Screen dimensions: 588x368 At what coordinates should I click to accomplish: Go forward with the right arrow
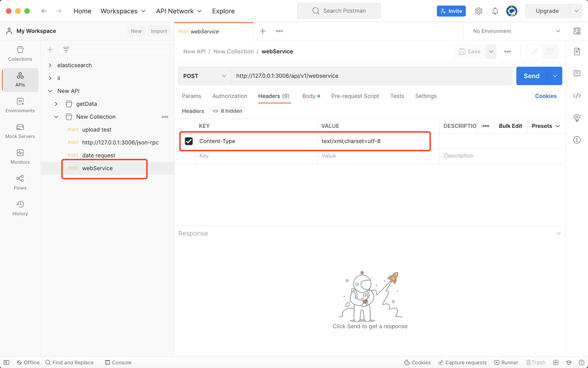(x=59, y=11)
